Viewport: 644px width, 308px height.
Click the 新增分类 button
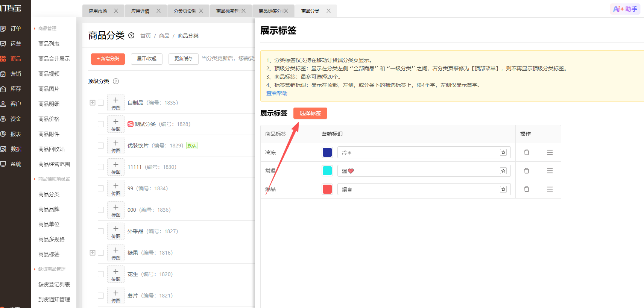108,59
